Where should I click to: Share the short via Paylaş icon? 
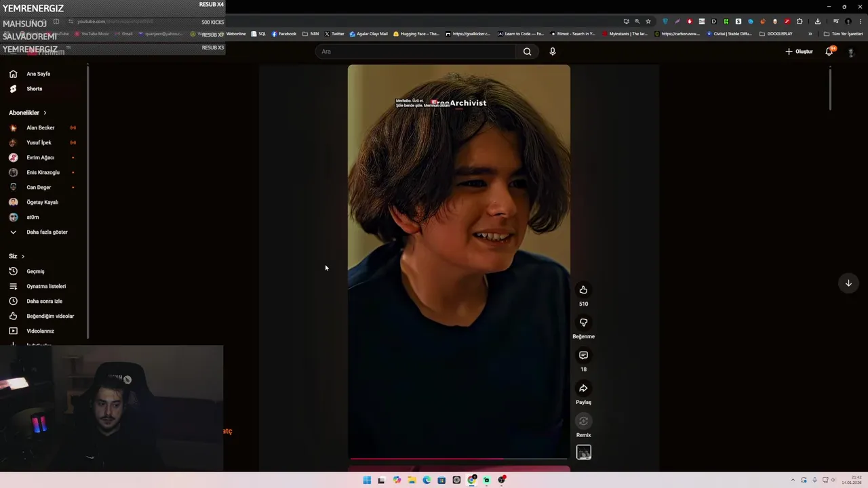(583, 388)
